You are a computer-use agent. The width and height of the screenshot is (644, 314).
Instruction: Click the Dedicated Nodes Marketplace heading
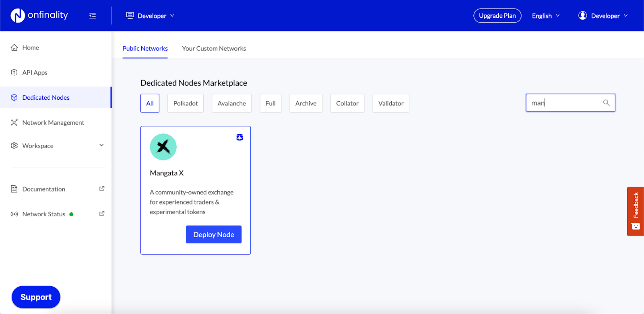(x=194, y=83)
